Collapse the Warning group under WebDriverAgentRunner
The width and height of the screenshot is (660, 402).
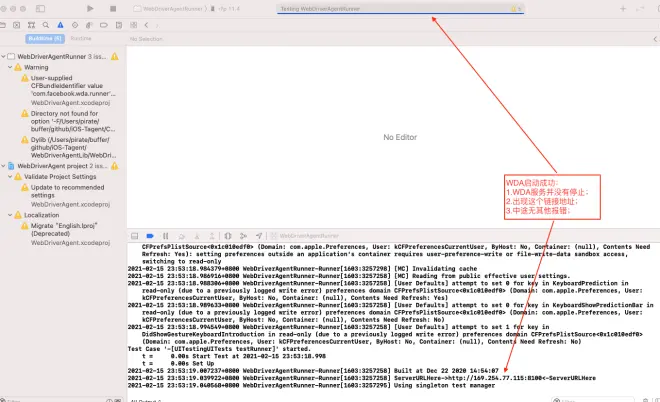(10, 67)
